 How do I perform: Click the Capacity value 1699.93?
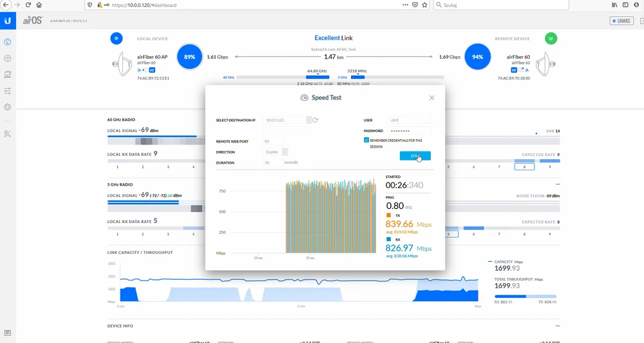click(x=507, y=268)
